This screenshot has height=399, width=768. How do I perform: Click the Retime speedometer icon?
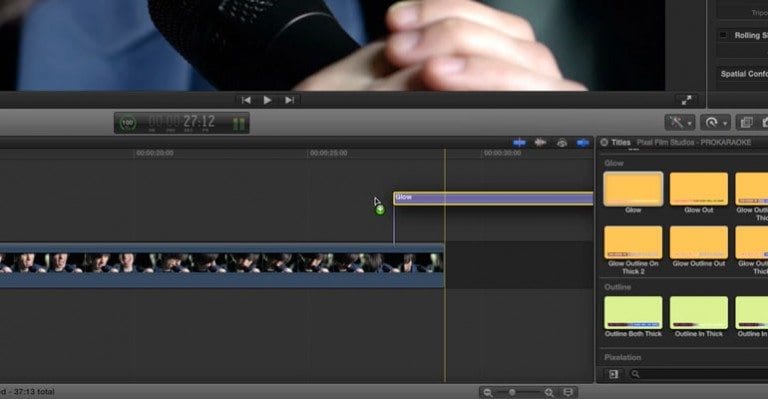click(x=711, y=122)
